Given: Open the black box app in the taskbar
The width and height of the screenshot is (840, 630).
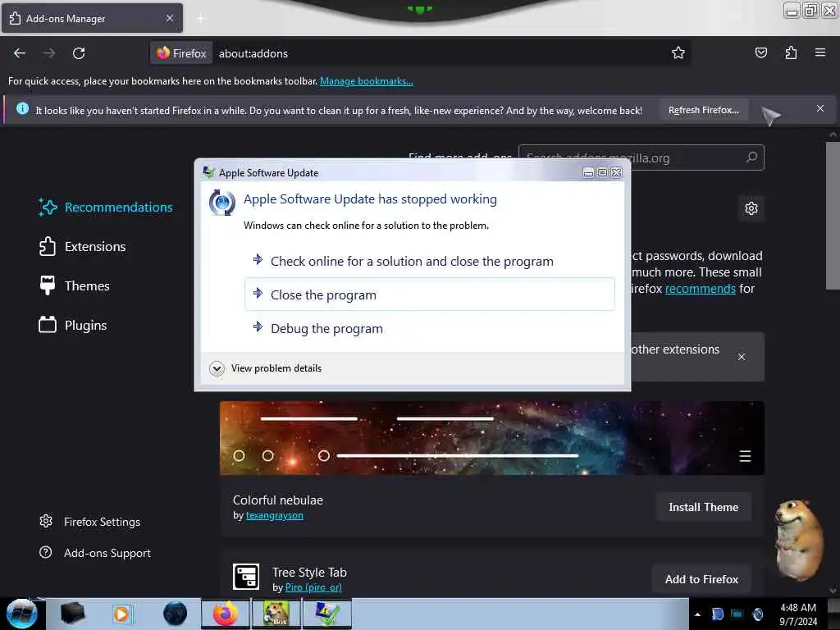Looking at the screenshot, I should pyautogui.click(x=72, y=614).
